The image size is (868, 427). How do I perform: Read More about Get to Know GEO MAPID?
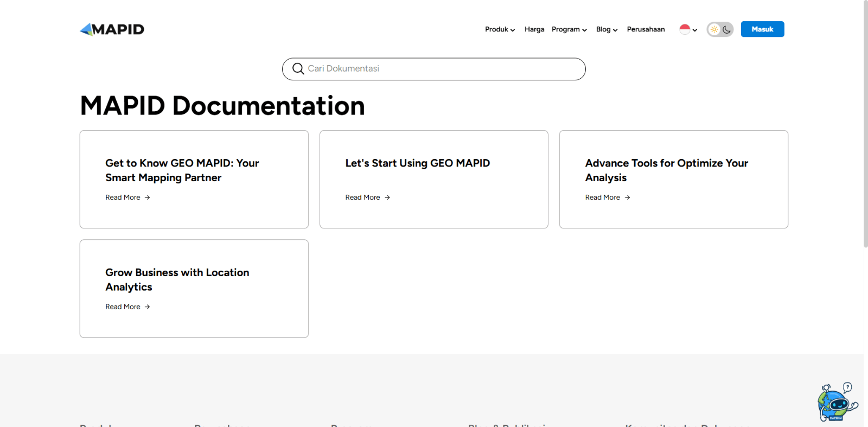(x=123, y=197)
